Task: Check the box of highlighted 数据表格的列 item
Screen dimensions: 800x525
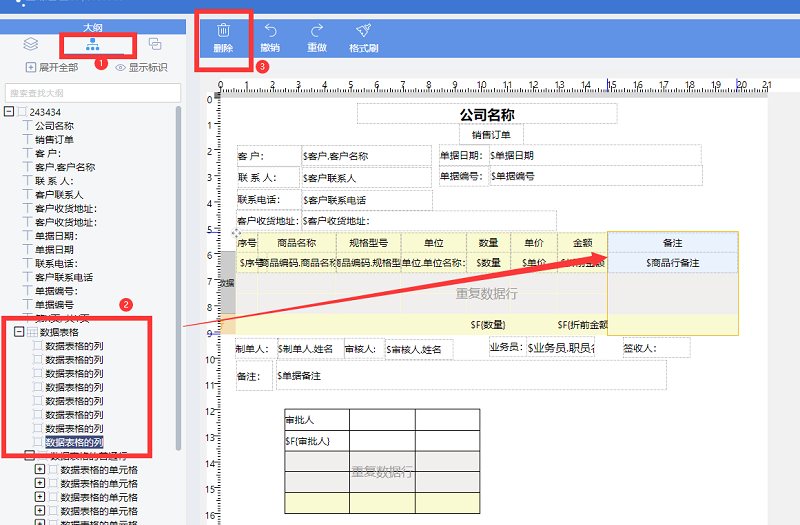Action: click(x=39, y=441)
